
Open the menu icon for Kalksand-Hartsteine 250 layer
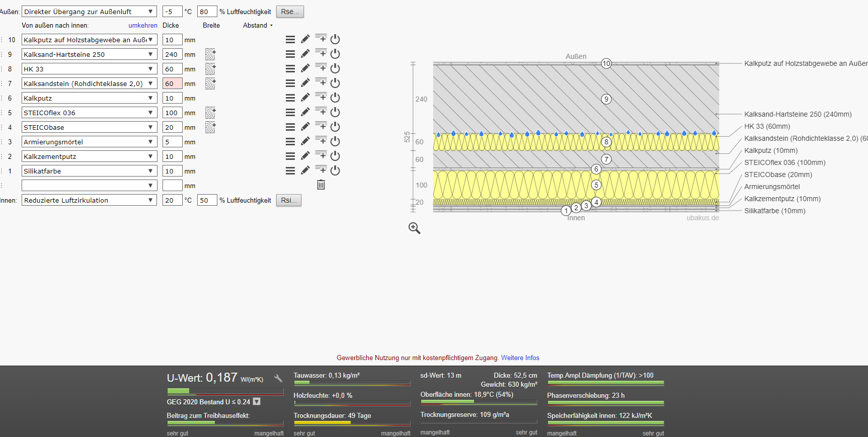click(290, 54)
